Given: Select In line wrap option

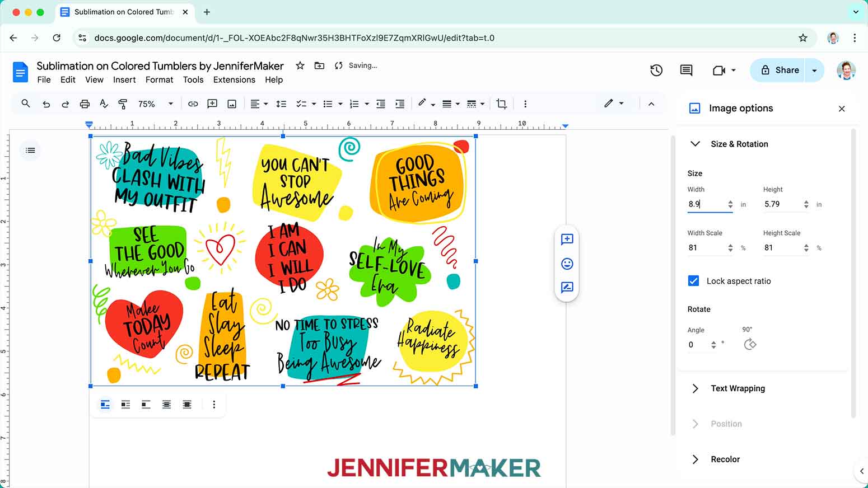Looking at the screenshot, I should 105,404.
